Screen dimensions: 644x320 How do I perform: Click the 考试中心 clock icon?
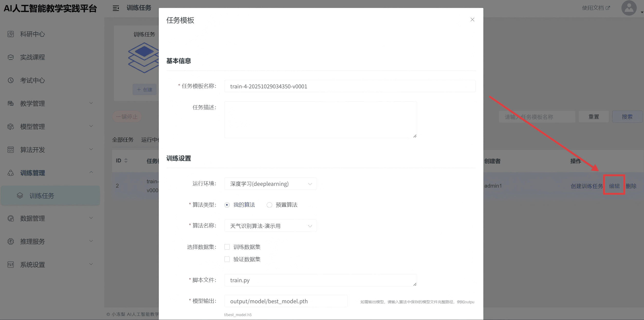(x=11, y=80)
